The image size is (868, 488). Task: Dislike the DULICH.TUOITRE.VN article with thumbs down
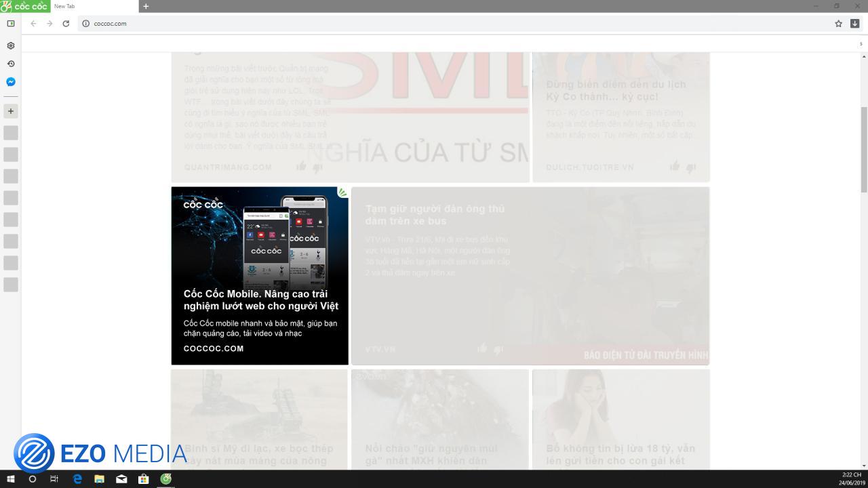pyautogui.click(x=691, y=167)
